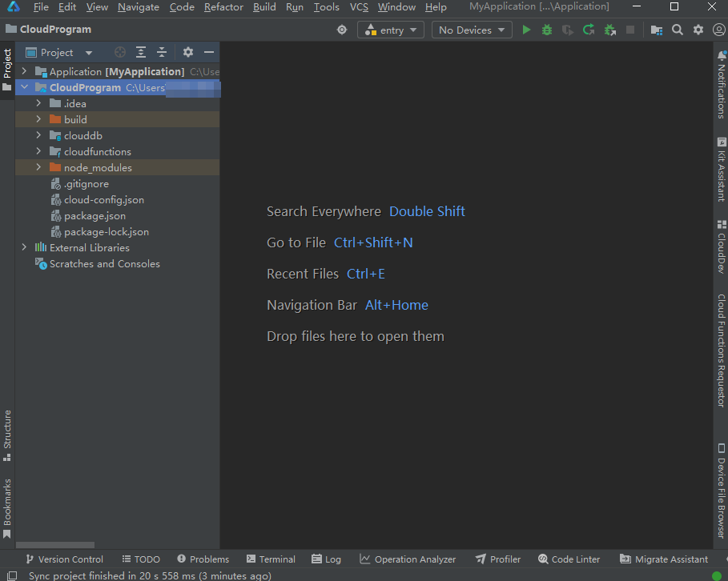Open the Code Linter tool window button

click(x=569, y=559)
